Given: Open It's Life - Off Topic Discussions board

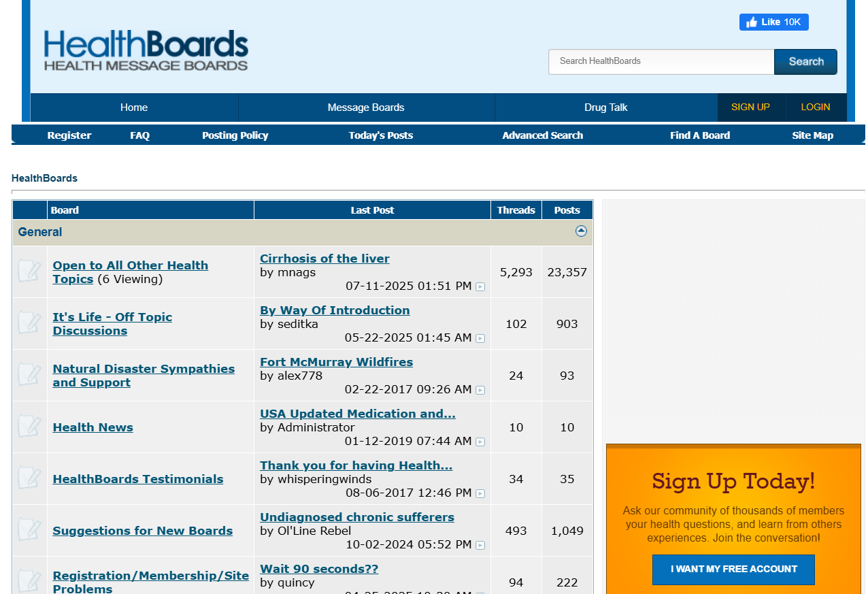Looking at the screenshot, I should tap(112, 324).
